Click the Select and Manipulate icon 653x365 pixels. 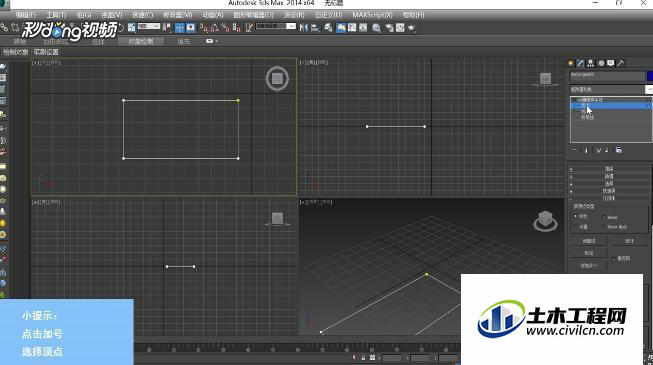click(179, 28)
